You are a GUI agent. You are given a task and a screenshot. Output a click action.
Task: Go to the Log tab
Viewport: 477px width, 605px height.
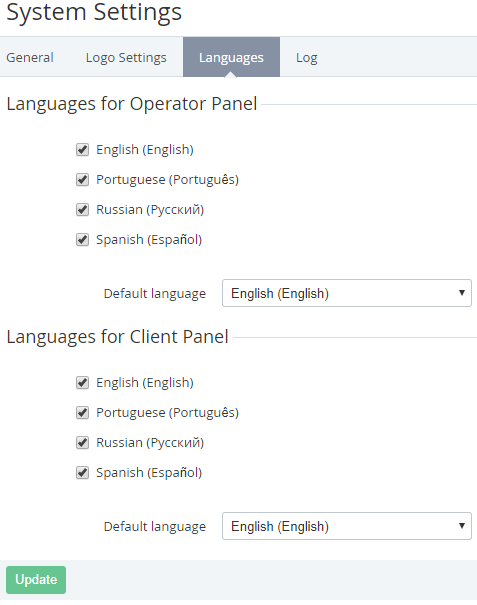[306, 57]
